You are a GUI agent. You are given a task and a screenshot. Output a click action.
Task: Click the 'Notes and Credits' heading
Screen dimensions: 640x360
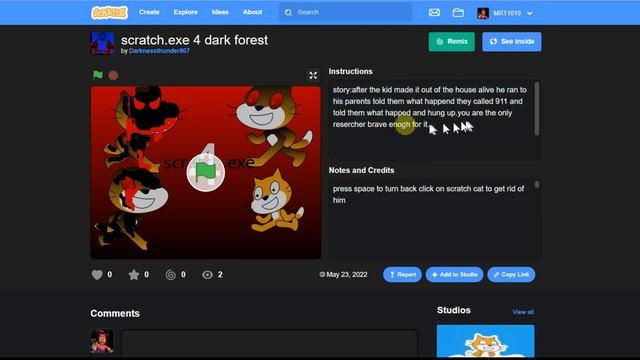click(362, 170)
